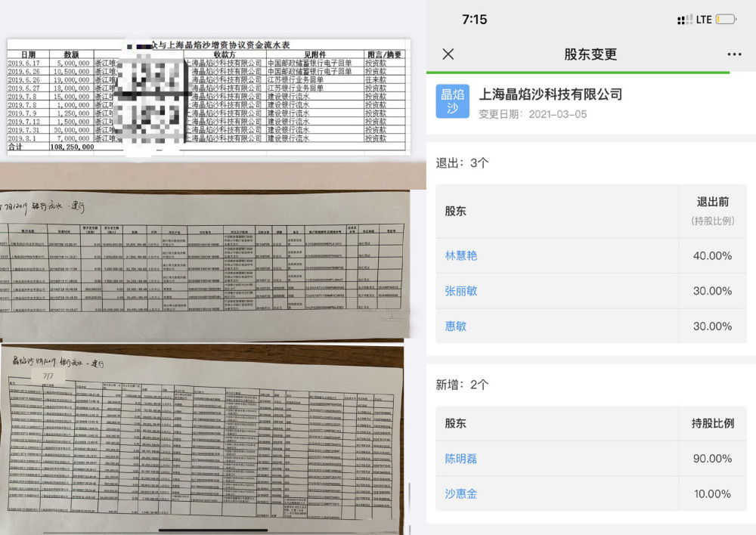Select the company name 上海晶焰沙科技有限公司

(550, 94)
